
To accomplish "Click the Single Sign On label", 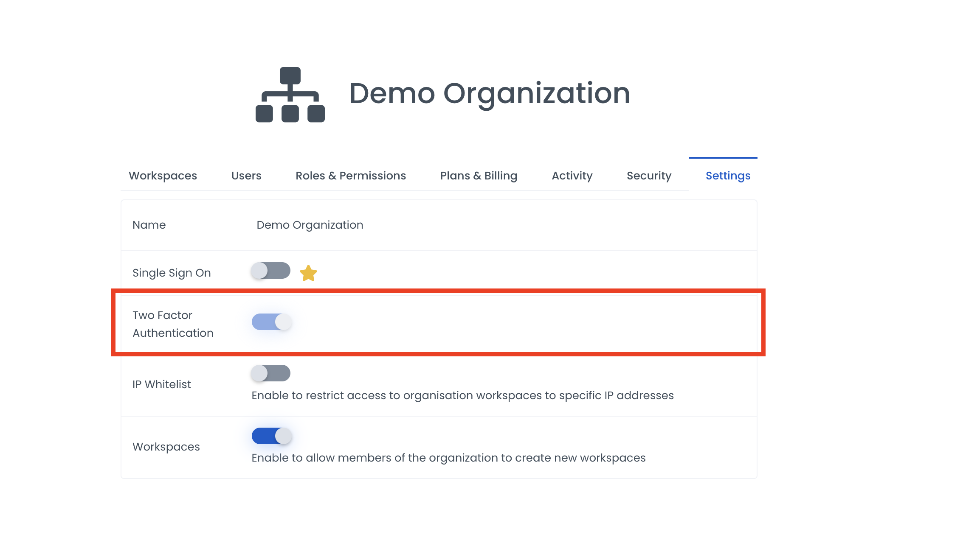I will pyautogui.click(x=172, y=273).
